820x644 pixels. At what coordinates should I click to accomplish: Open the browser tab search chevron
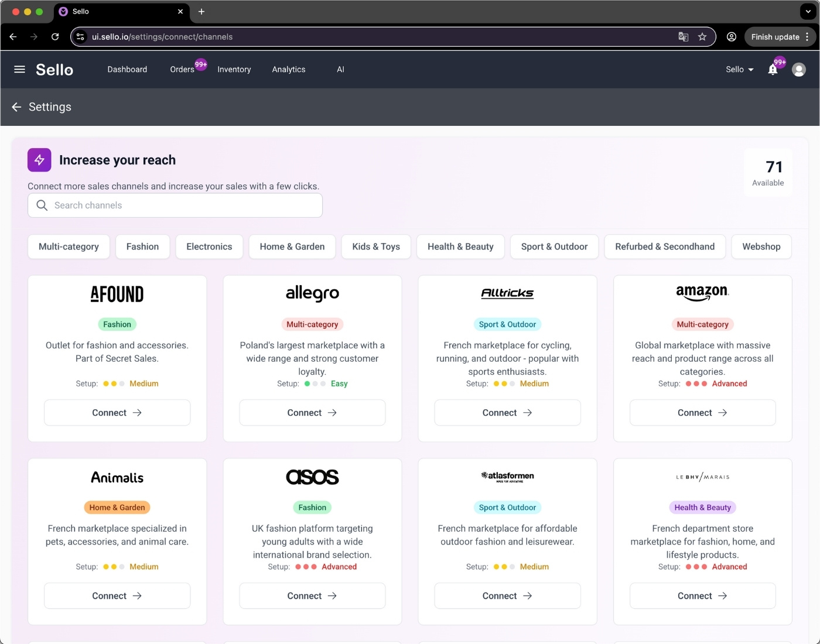pyautogui.click(x=808, y=11)
